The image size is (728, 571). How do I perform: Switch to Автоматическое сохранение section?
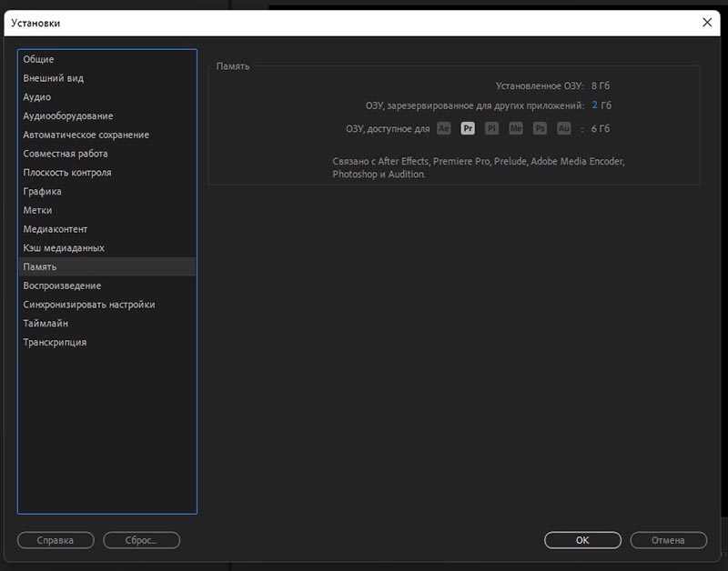click(86, 135)
